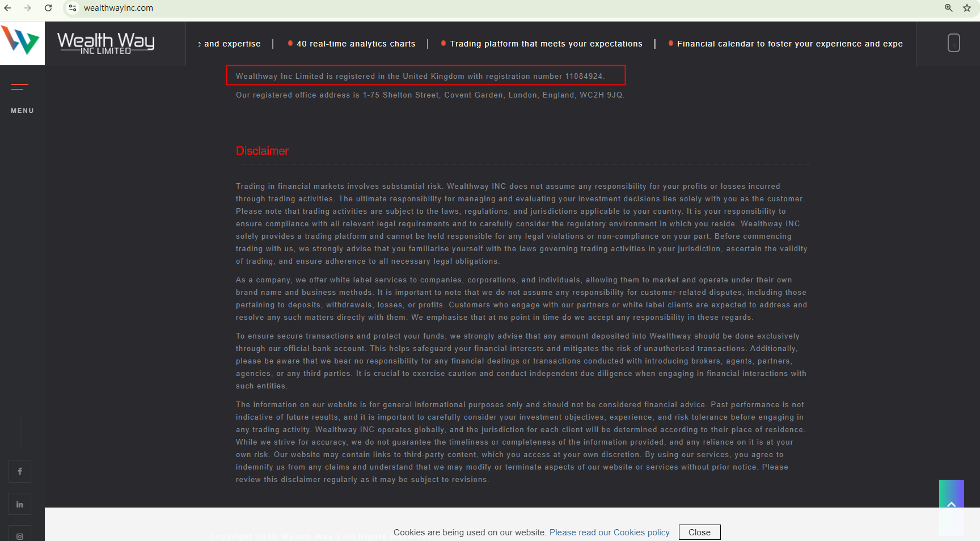This screenshot has height=541, width=980.
Task: Click the paragraph starting 'To ensure secure transactions'
Action: pos(522,361)
